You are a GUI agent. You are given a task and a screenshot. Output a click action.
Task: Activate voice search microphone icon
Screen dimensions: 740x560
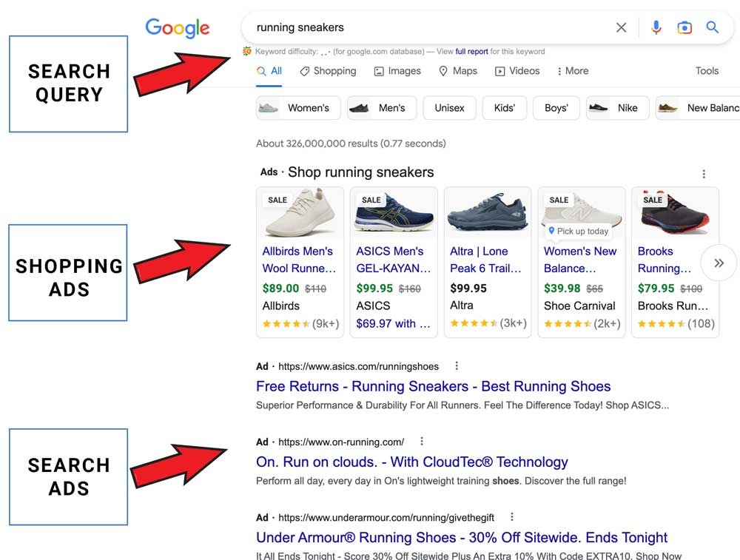(656, 27)
